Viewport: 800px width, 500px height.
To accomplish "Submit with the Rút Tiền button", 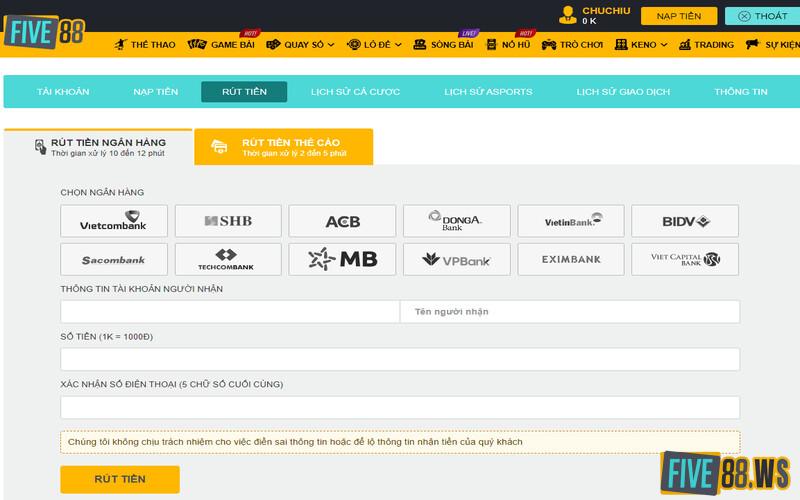I will (120, 479).
